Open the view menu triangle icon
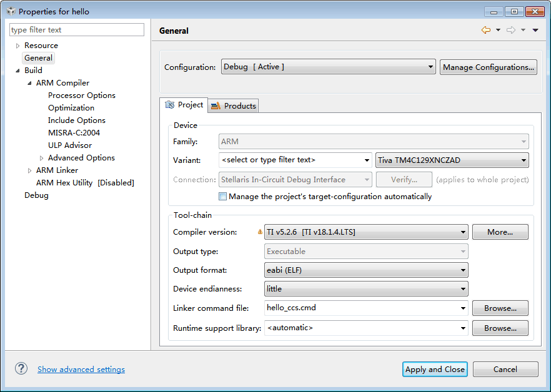 535,30
